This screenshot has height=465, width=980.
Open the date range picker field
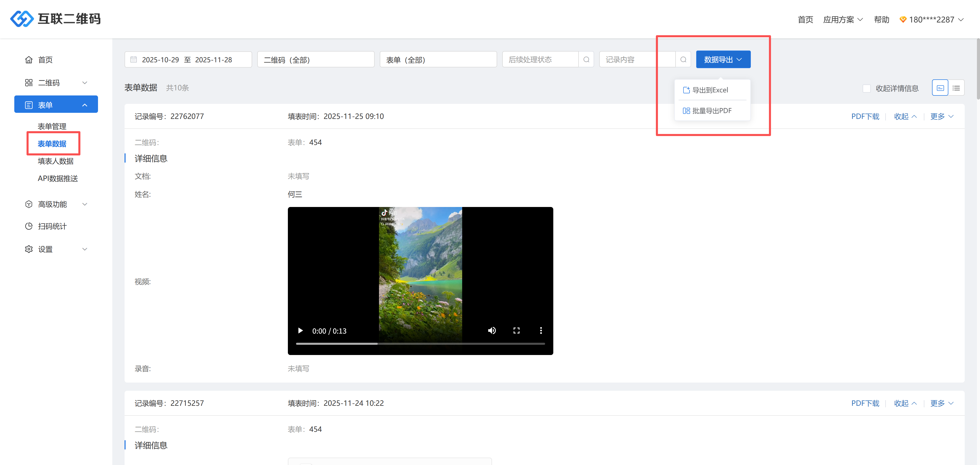[188, 60]
